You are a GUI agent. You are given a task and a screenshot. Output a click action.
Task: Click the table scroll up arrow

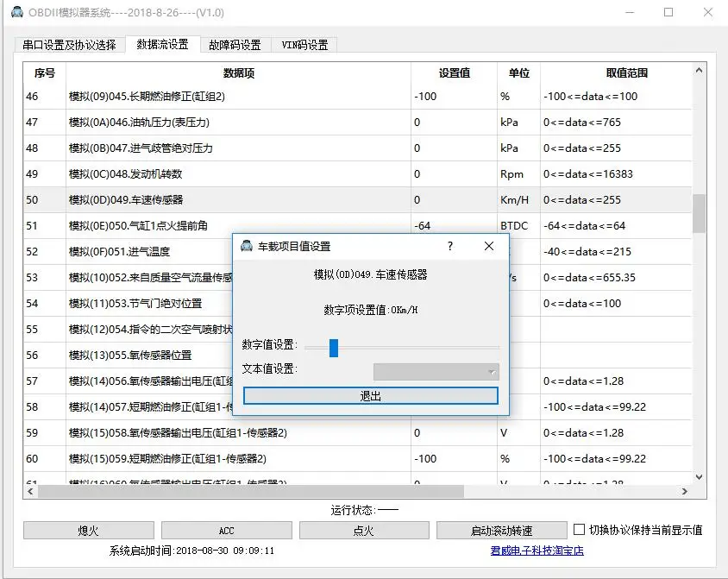[699, 71]
